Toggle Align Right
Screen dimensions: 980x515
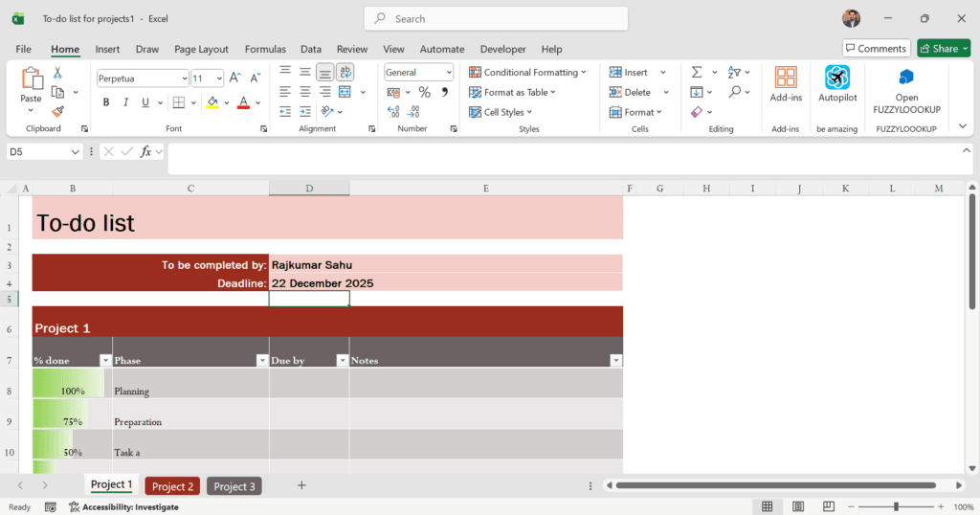pos(325,93)
